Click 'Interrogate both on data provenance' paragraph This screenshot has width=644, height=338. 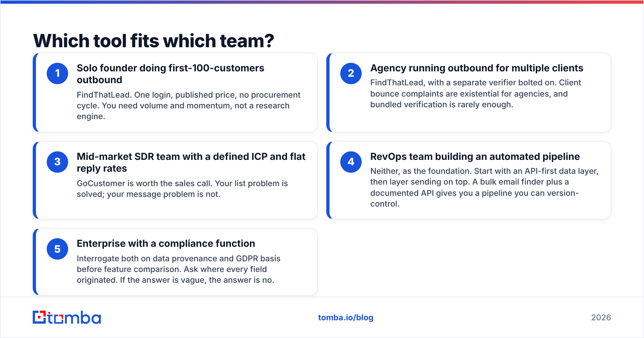pyautogui.click(x=178, y=269)
